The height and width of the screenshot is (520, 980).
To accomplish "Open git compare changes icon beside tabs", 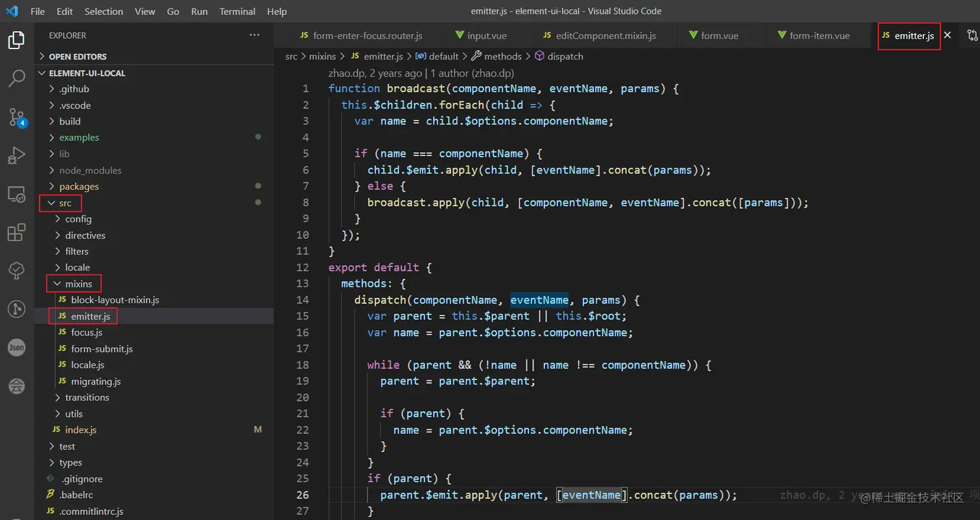I will 972,36.
